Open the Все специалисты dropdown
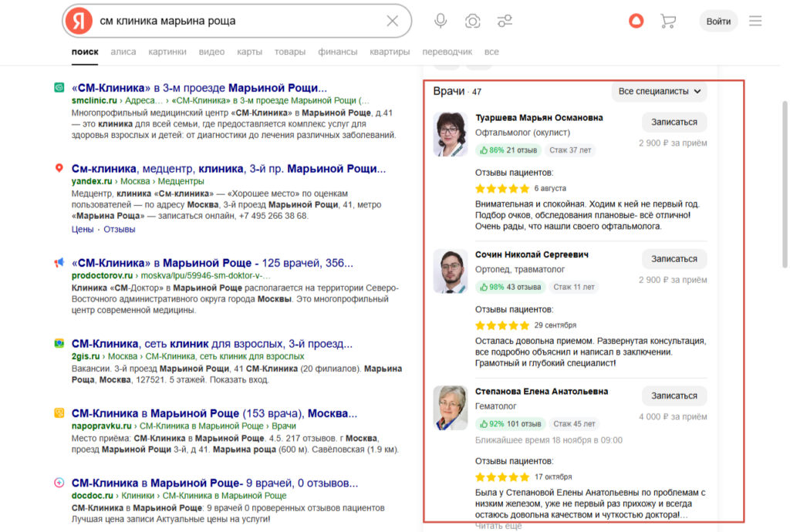The width and height of the screenshot is (790, 532). pos(659,92)
